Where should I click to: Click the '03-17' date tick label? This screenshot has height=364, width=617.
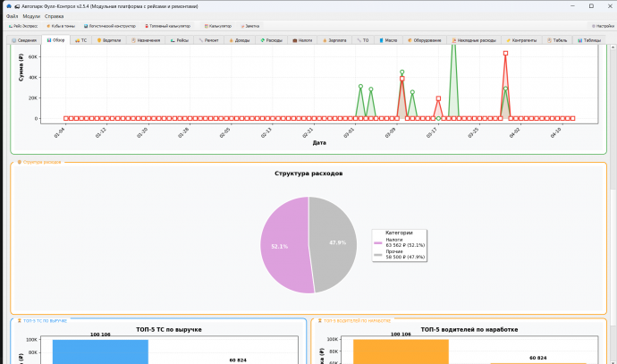click(x=432, y=133)
